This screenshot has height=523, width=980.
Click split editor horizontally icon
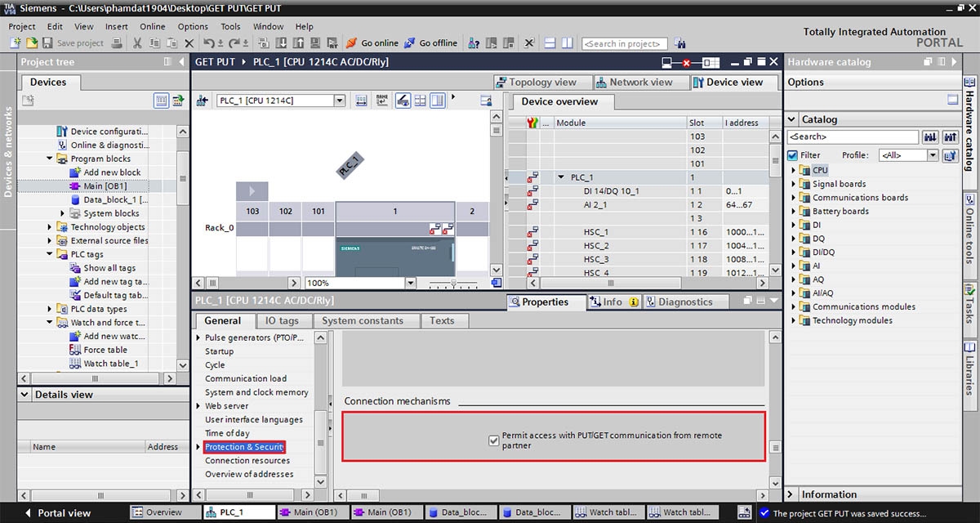point(550,43)
